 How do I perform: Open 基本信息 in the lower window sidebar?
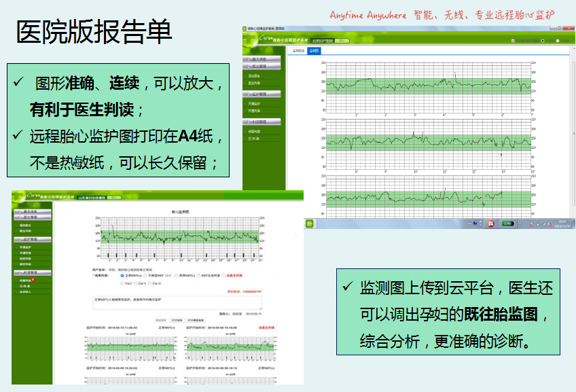click(x=33, y=211)
